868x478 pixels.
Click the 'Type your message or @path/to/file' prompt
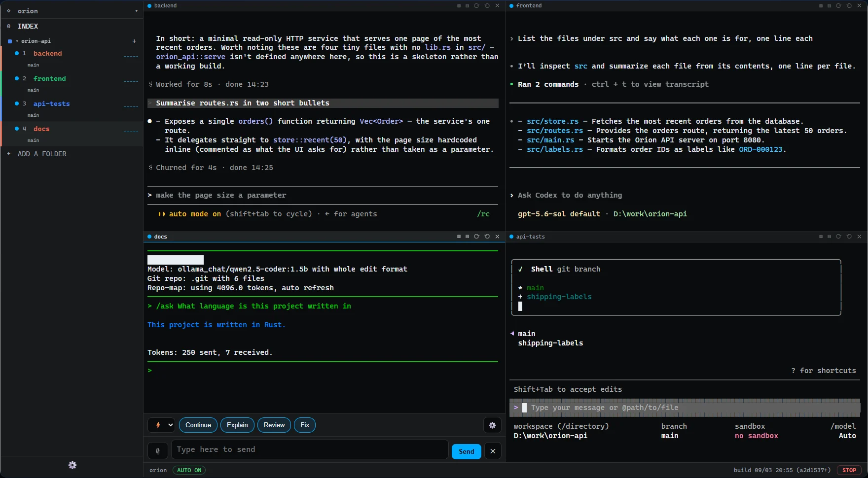[685, 408]
